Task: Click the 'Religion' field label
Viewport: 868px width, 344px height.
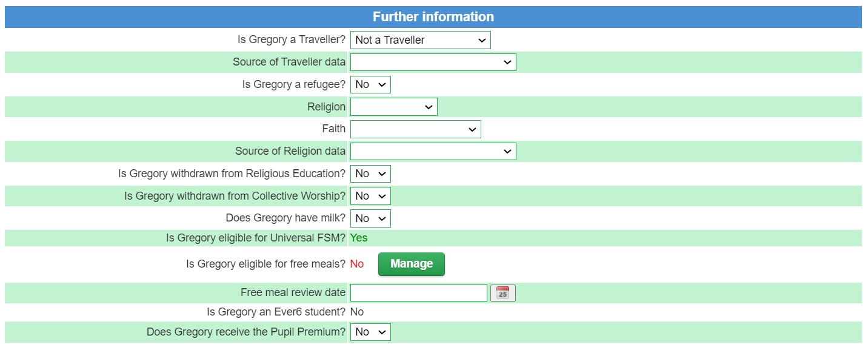Action: (x=326, y=107)
